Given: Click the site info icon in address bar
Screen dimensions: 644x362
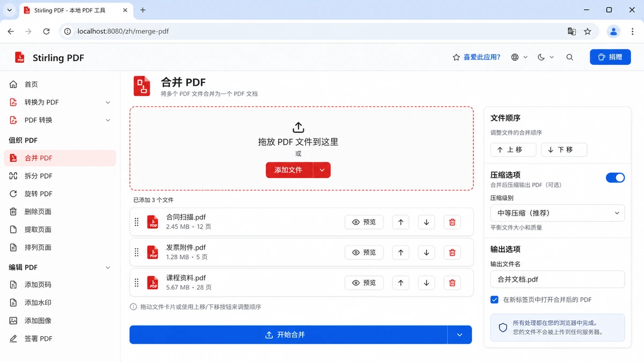Looking at the screenshot, I should click(x=68, y=32).
